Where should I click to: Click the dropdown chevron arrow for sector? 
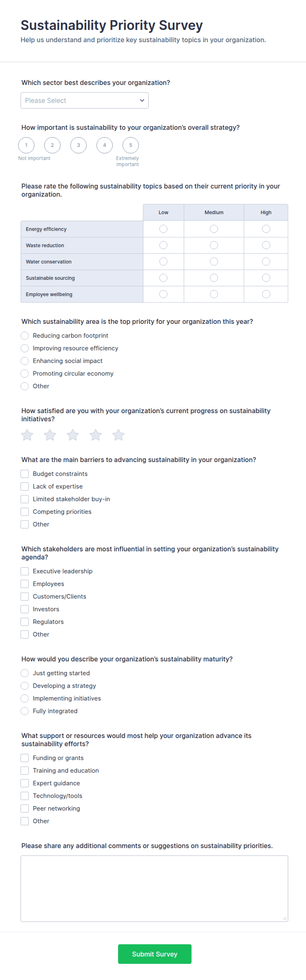(142, 101)
